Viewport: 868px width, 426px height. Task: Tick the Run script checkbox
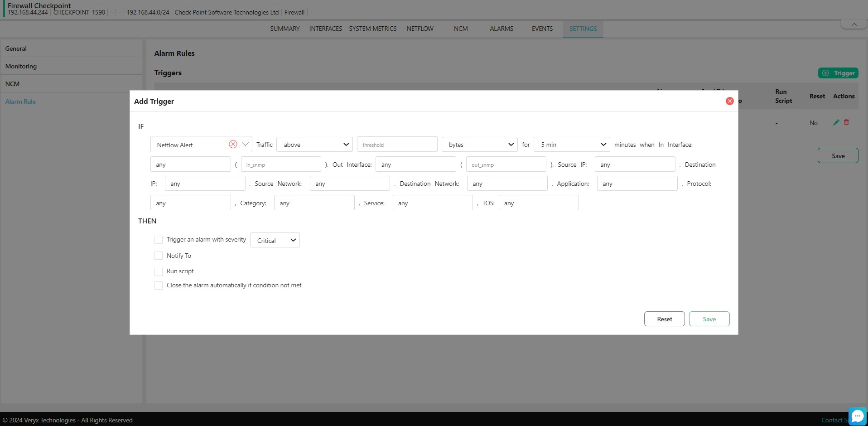coord(159,271)
